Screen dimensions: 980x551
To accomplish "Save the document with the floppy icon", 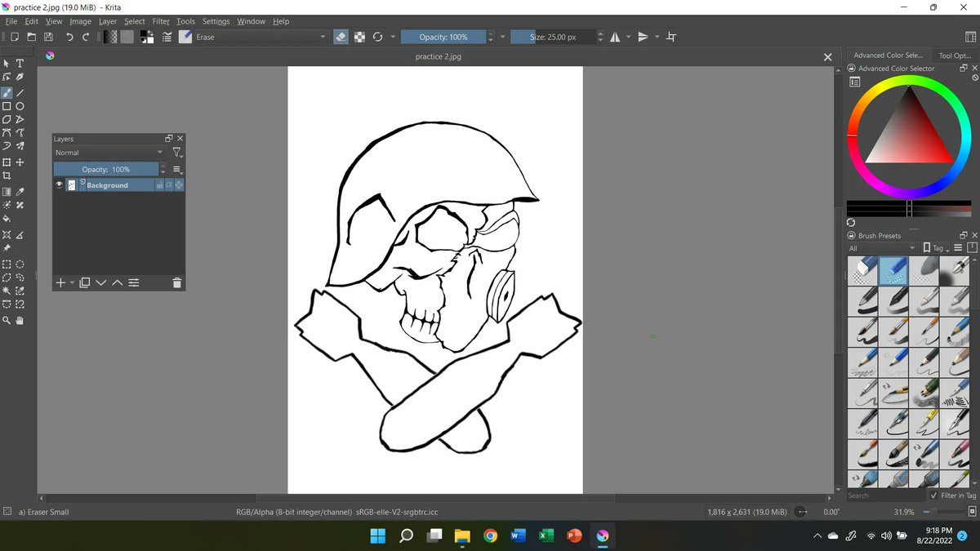I will point(48,37).
